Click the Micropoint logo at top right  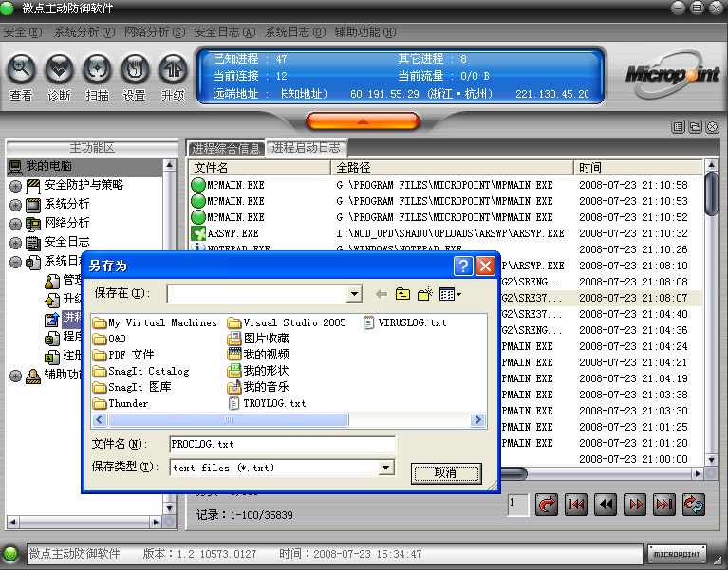coord(672,74)
